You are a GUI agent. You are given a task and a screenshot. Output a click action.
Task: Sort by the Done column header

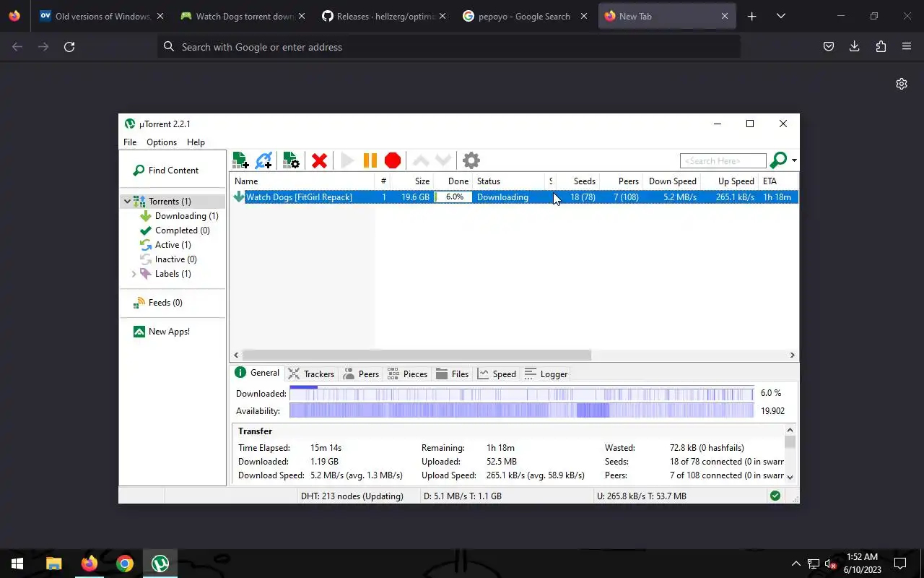point(453,181)
